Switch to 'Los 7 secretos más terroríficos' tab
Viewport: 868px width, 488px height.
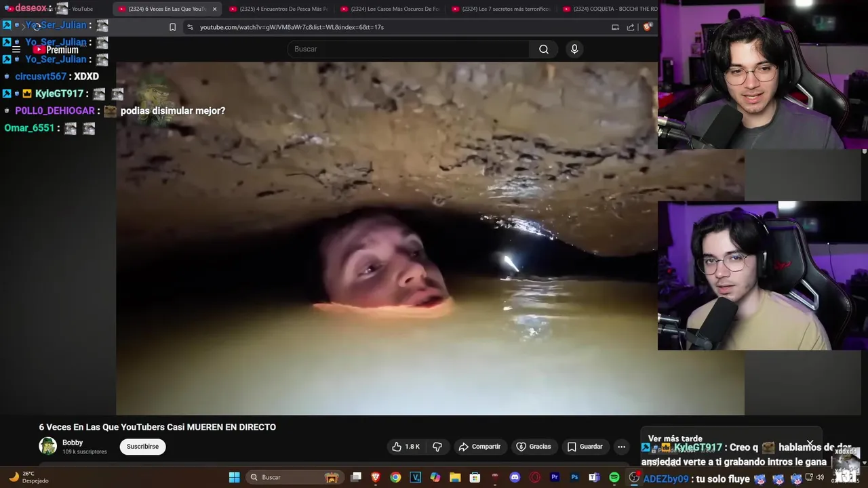point(500,9)
